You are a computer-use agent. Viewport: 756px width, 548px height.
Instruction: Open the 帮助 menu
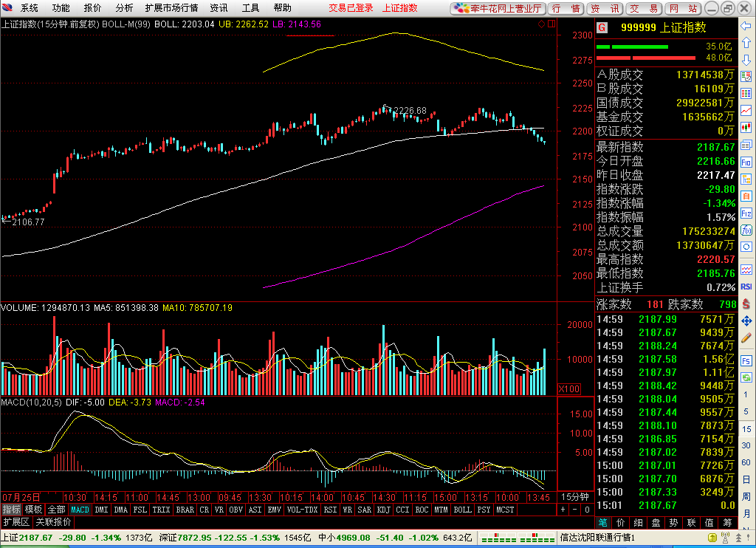point(282,7)
